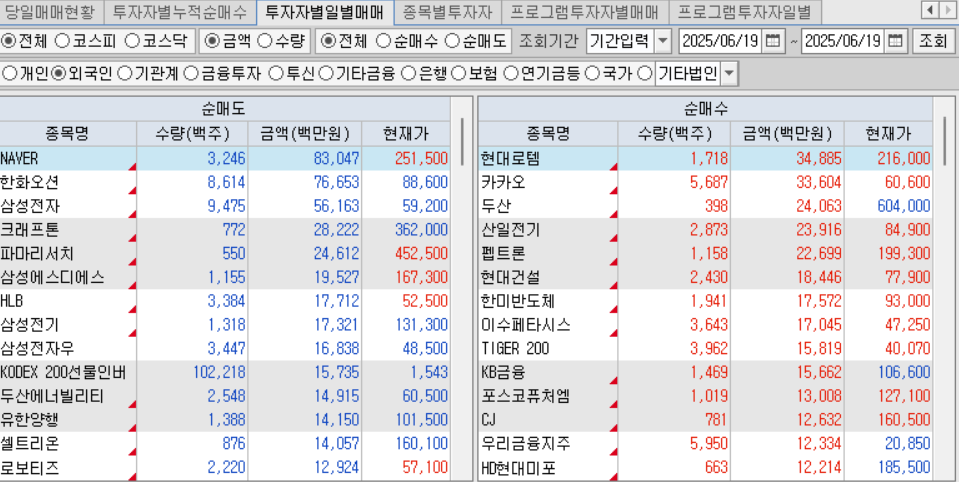Select the 한화오션 row
The height and width of the screenshot is (482, 959).
pos(225,182)
